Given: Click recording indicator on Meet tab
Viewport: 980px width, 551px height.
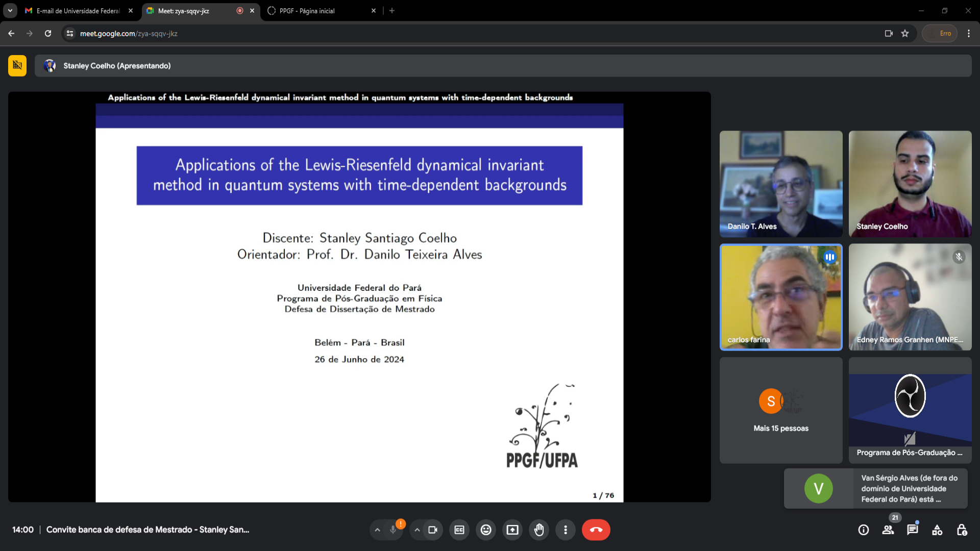Looking at the screenshot, I should (240, 11).
